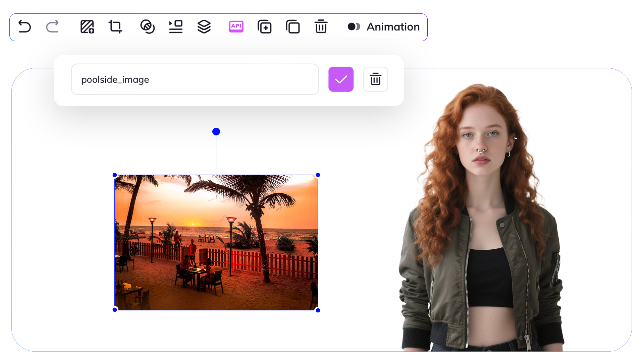Click the Copy icon in the toolbar
The image size is (644, 362).
pyautogui.click(x=293, y=27)
